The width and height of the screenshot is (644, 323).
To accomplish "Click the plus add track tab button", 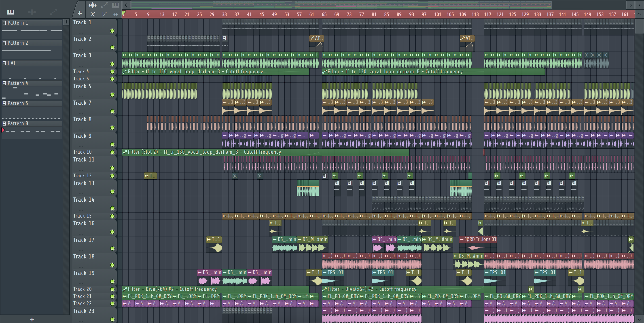I will (80, 13).
